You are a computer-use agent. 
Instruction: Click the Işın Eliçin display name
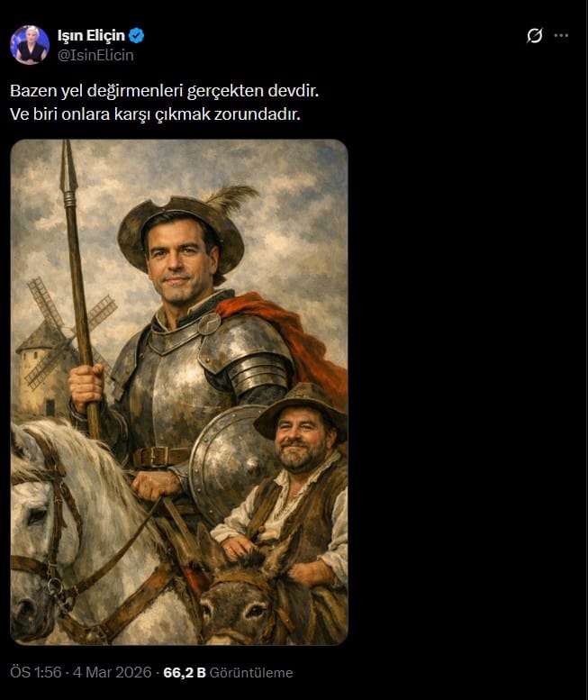[x=91, y=35]
